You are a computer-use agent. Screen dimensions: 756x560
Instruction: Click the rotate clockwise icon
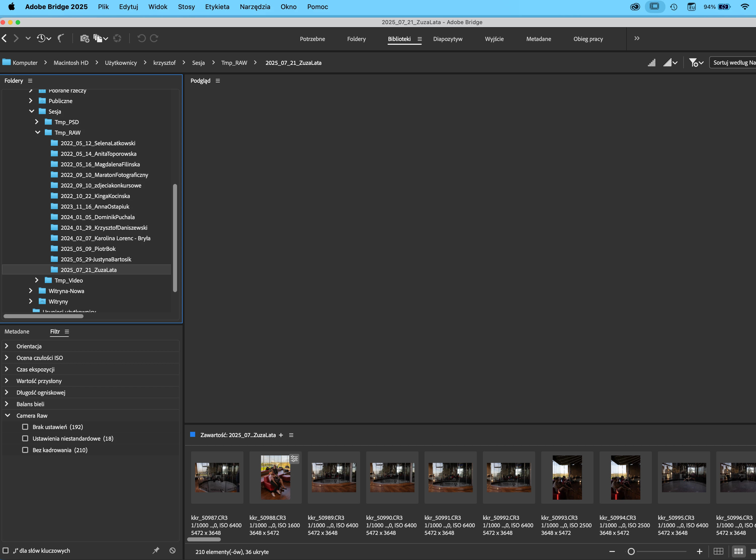pos(154,38)
